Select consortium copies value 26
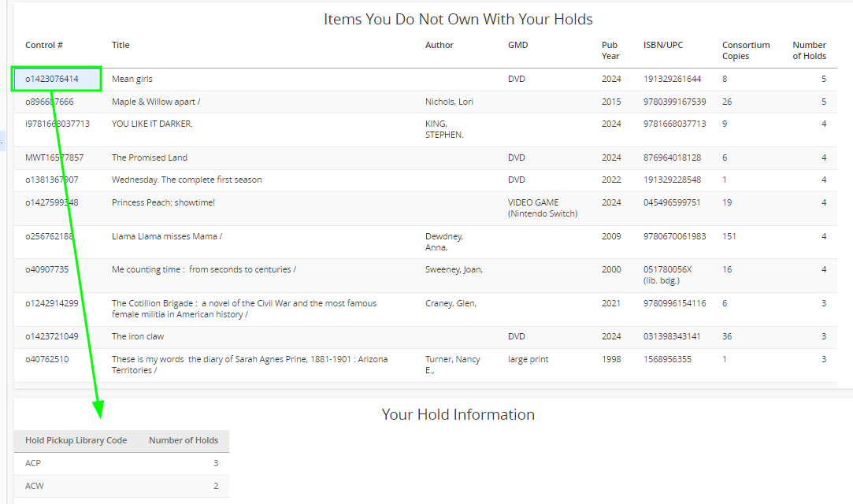This screenshot has width=853, height=504. (x=727, y=102)
